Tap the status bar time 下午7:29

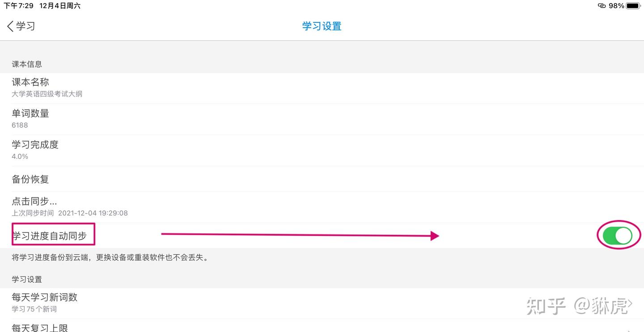[x=18, y=6]
